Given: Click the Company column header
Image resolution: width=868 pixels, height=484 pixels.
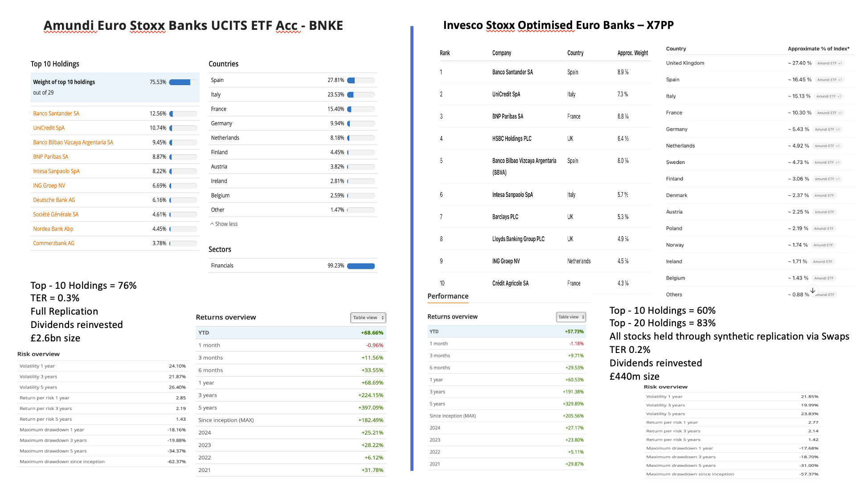Looking at the screenshot, I should [x=502, y=53].
